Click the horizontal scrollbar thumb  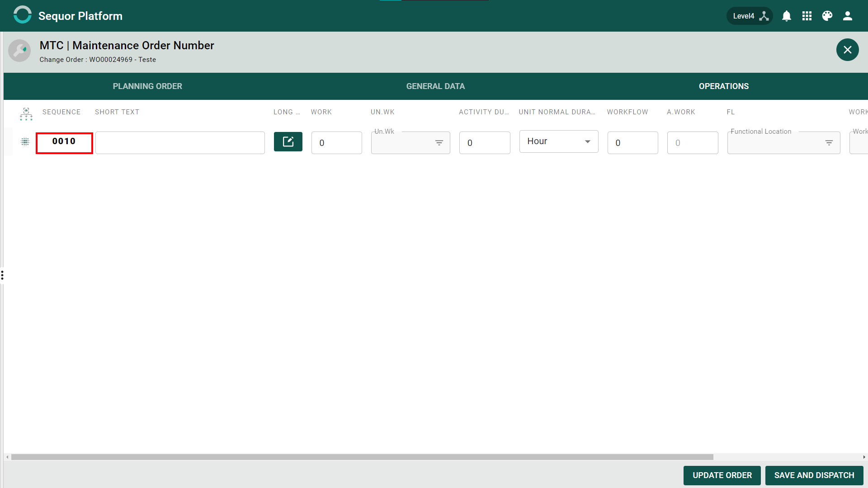click(362, 457)
